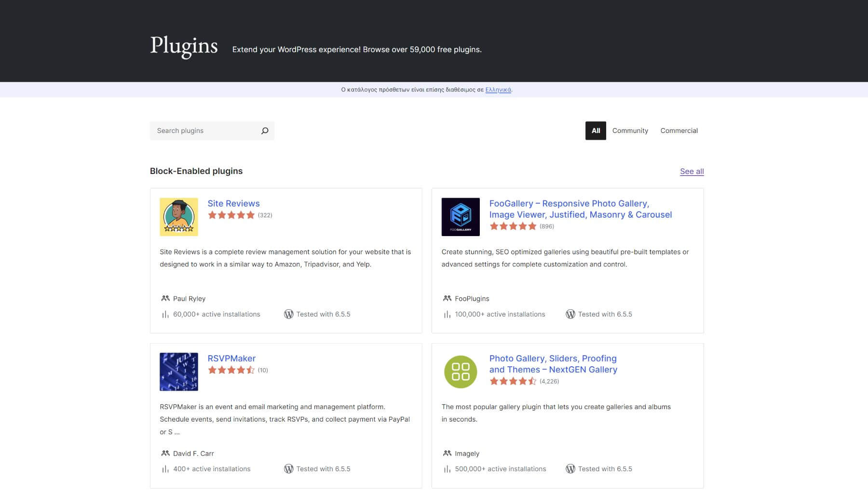Image resolution: width=868 pixels, height=490 pixels.
Task: Click the contributors icon next to Imagely
Action: (x=446, y=453)
